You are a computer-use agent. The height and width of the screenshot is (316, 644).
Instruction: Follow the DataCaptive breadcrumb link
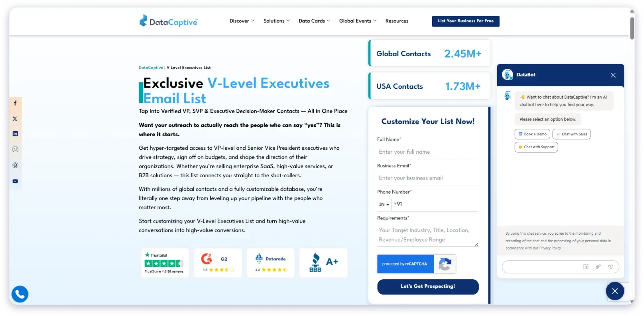click(151, 68)
